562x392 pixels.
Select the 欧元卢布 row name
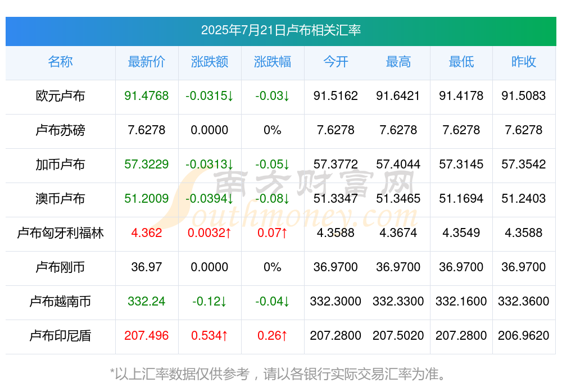(60, 96)
